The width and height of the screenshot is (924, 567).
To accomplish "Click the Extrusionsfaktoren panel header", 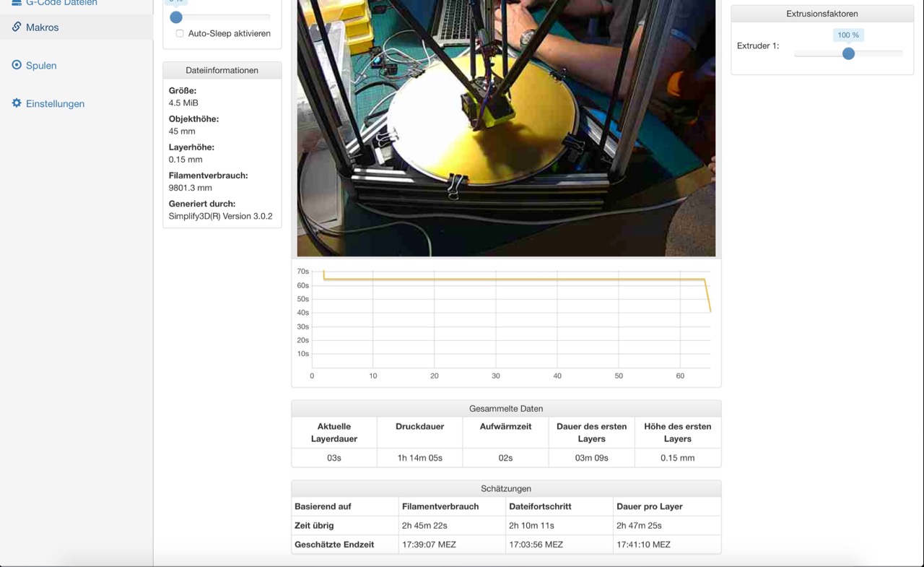I will pos(821,14).
